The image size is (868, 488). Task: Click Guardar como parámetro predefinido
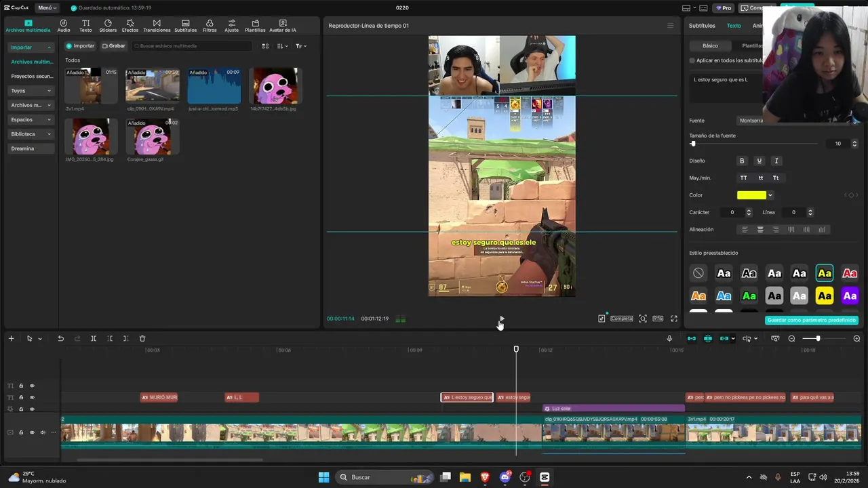(811, 320)
